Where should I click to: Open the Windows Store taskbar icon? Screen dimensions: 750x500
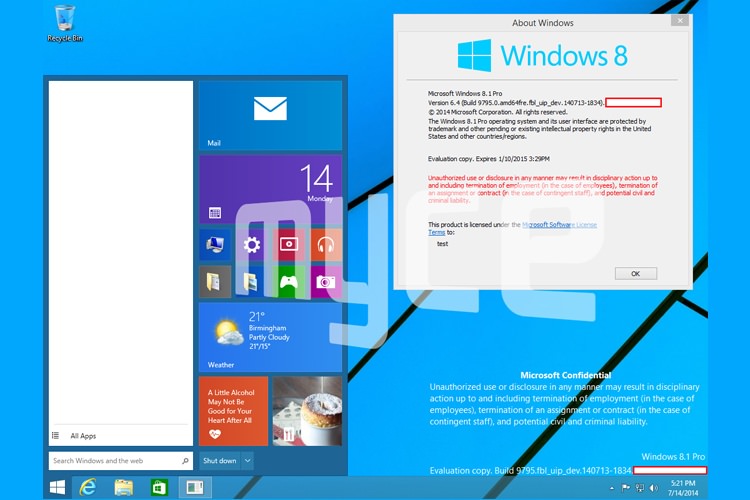point(159,488)
